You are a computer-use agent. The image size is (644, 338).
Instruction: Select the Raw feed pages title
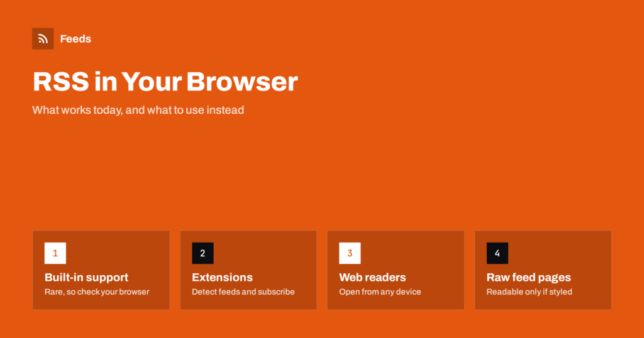[528, 277]
